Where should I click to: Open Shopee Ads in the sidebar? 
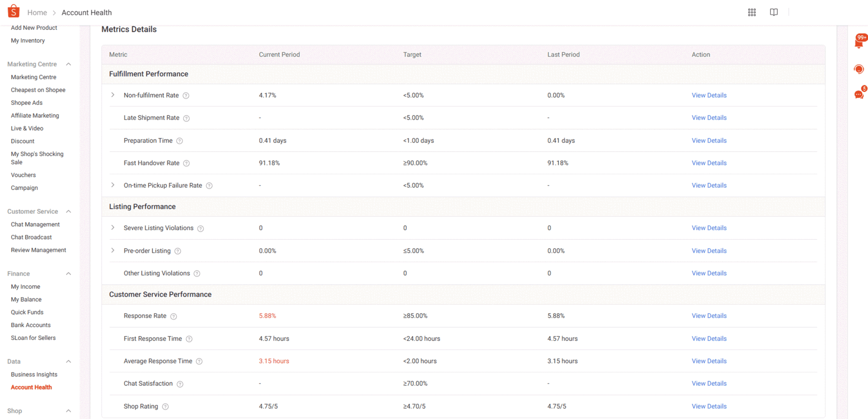pos(27,103)
